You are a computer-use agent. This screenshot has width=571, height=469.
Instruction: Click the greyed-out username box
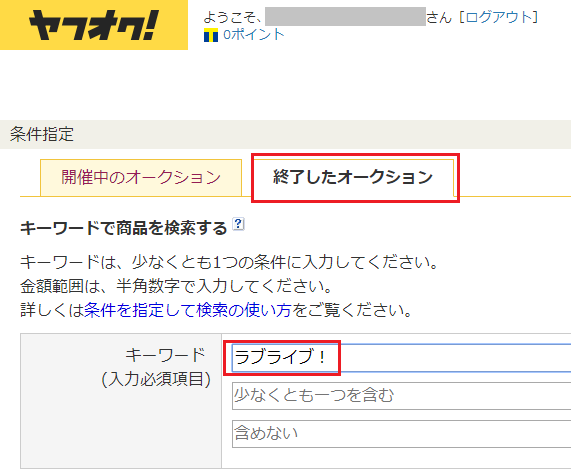pyautogui.click(x=345, y=16)
